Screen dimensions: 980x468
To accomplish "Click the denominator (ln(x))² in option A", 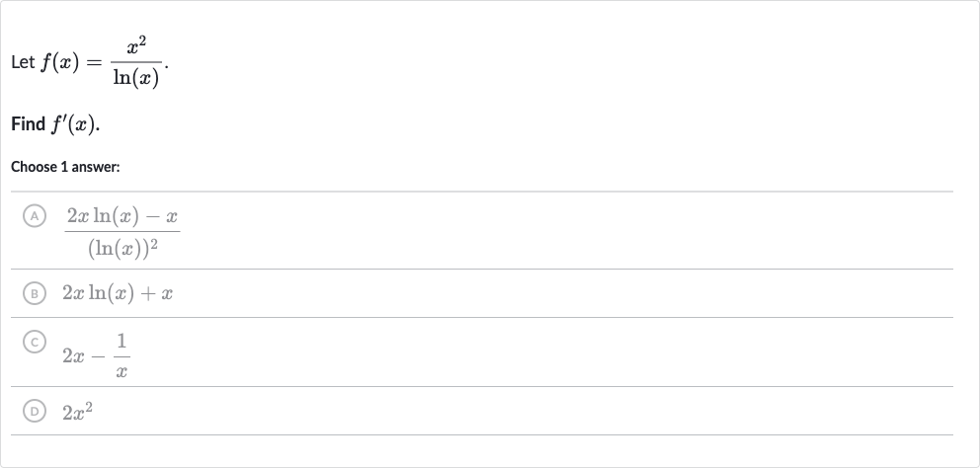I will click(x=122, y=248).
